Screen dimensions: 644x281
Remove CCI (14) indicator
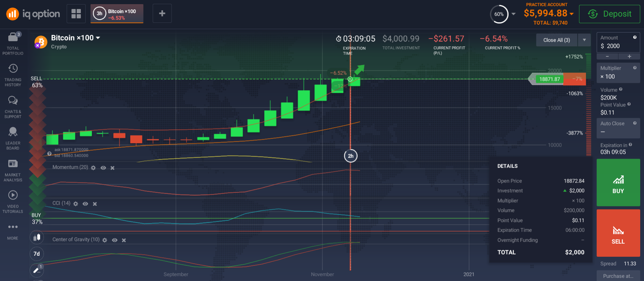pos(95,204)
